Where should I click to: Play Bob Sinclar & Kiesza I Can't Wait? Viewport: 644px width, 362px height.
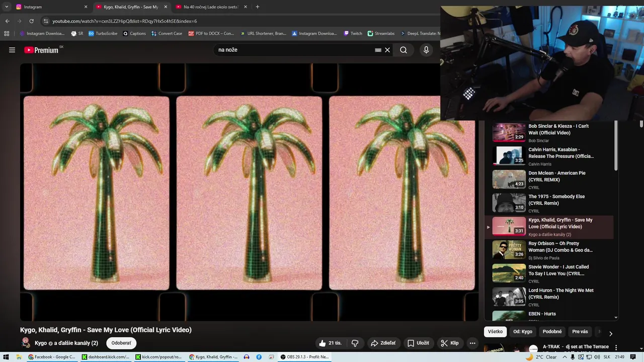coord(549,133)
